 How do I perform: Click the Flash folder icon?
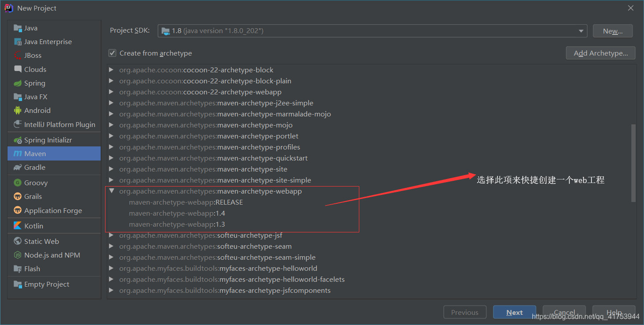(x=18, y=269)
